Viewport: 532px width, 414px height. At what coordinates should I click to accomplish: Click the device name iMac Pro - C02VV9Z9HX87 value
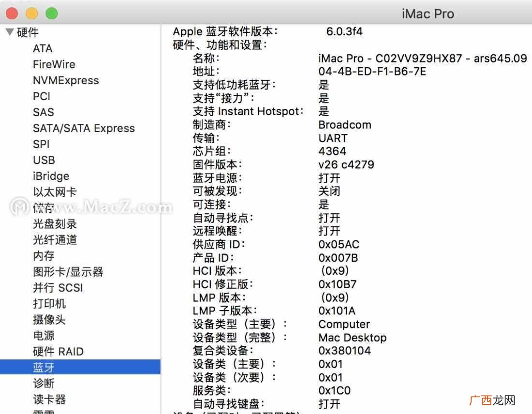point(422,59)
